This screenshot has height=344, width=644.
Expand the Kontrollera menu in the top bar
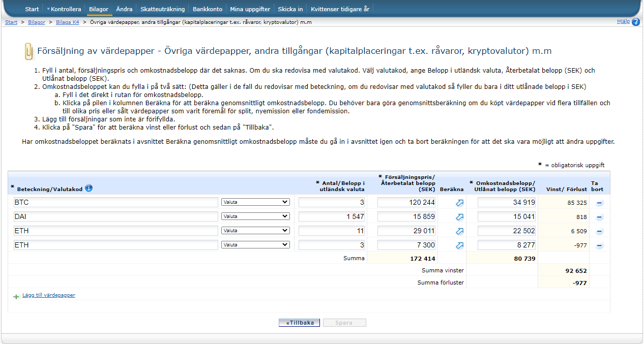64,9
